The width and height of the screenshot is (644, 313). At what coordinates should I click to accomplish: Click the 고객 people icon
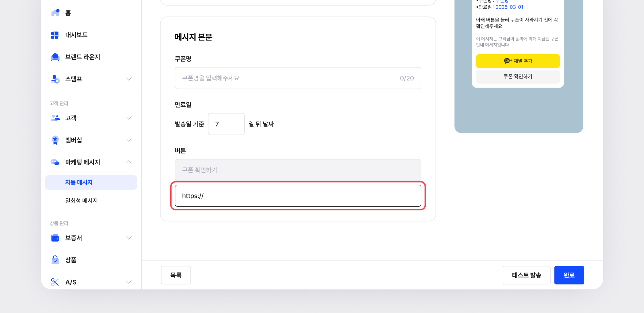point(55,118)
